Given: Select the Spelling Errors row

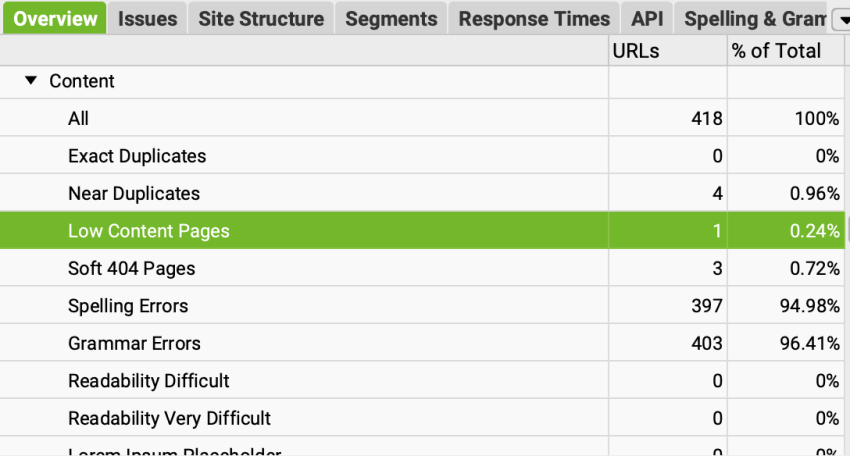Looking at the screenshot, I should click(x=128, y=306).
